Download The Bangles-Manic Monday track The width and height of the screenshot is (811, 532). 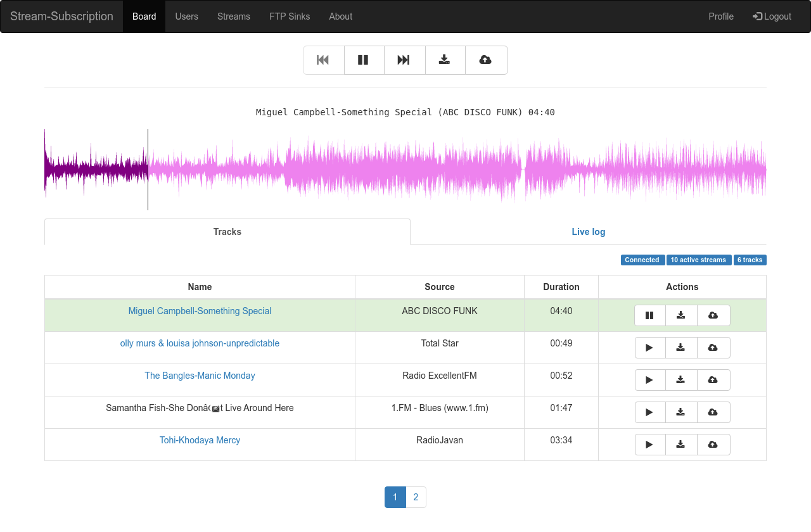(681, 380)
